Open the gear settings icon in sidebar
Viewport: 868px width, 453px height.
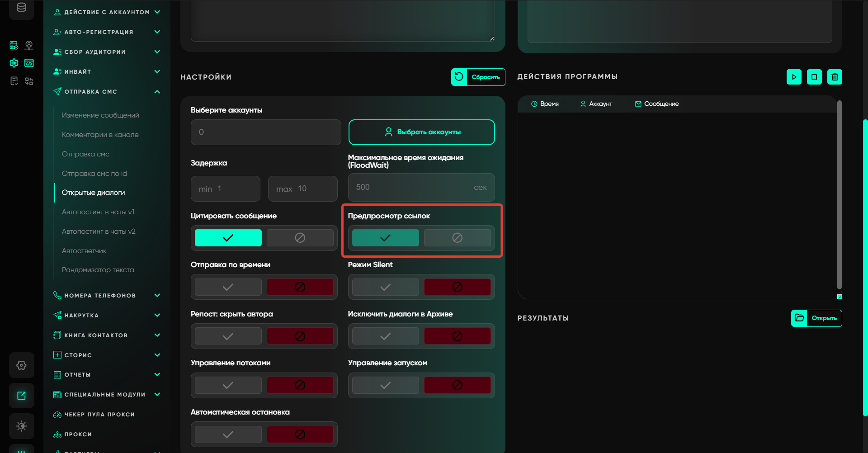21,365
